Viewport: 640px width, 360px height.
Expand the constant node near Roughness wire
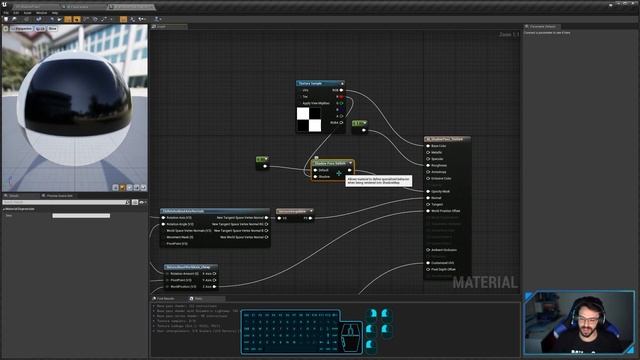365,123
